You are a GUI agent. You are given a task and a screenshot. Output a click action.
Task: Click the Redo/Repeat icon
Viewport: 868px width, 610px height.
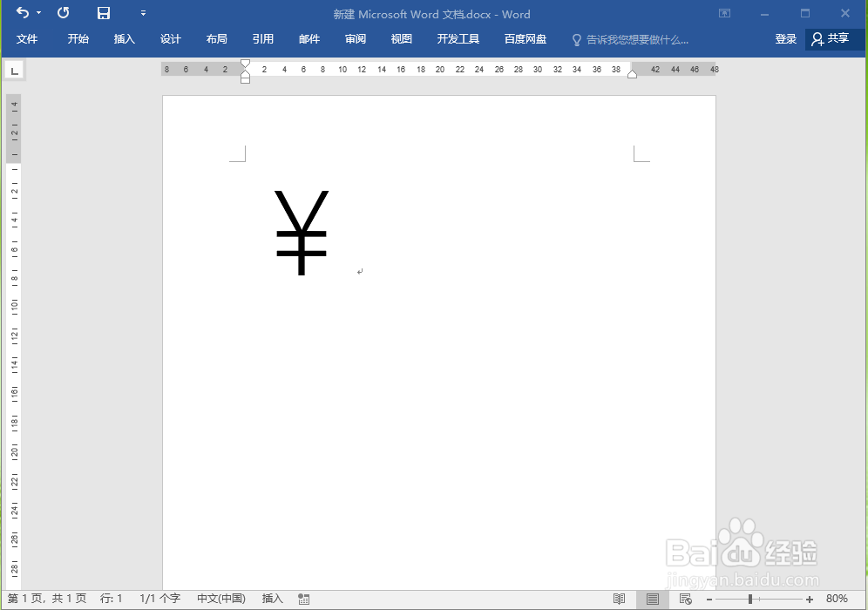tap(63, 12)
